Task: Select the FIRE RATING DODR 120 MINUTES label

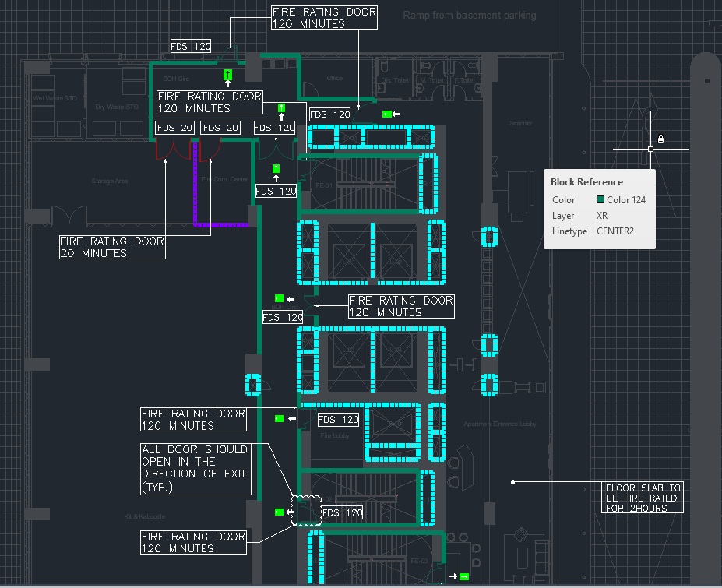Action: pos(324,18)
